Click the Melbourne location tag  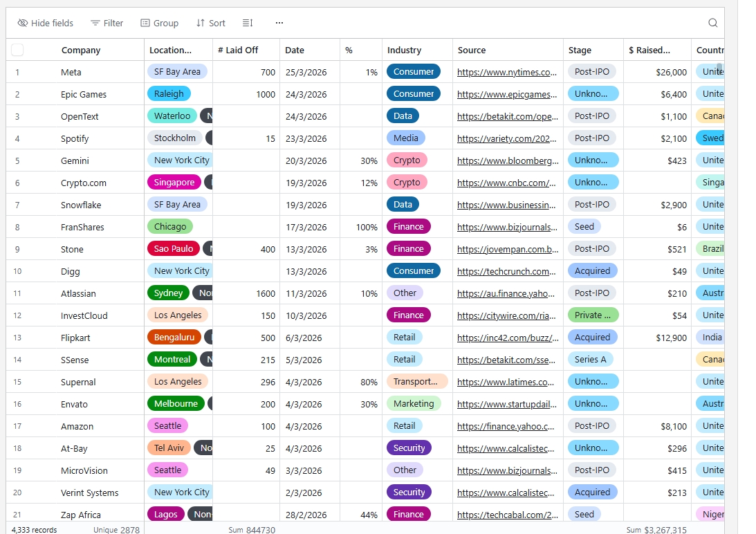[x=176, y=404]
